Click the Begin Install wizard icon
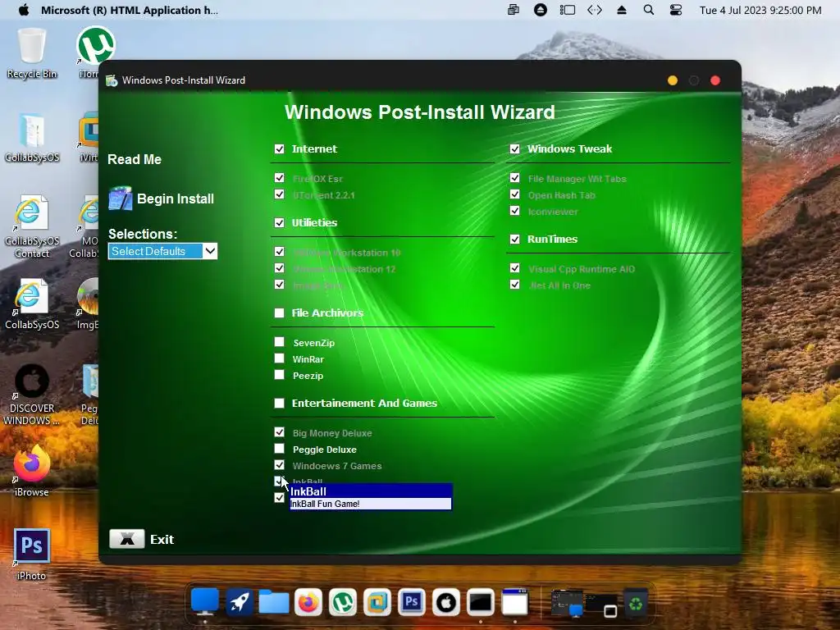Image resolution: width=840 pixels, height=630 pixels. (120, 199)
